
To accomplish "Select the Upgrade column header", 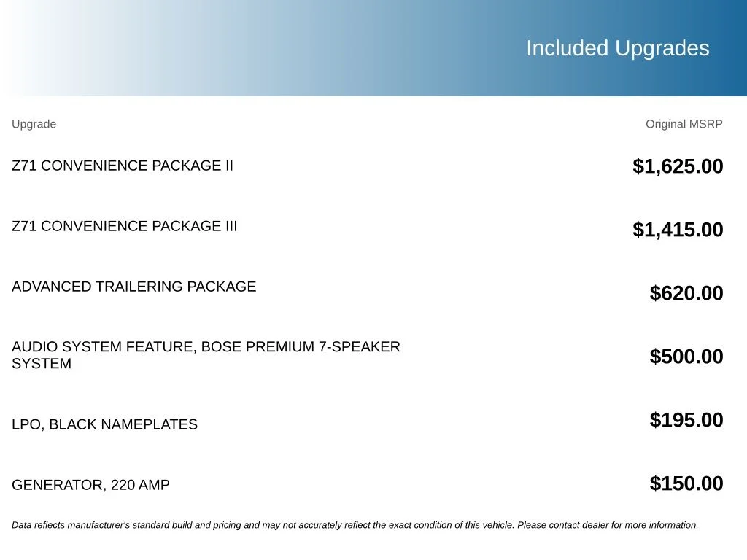I will [34, 124].
